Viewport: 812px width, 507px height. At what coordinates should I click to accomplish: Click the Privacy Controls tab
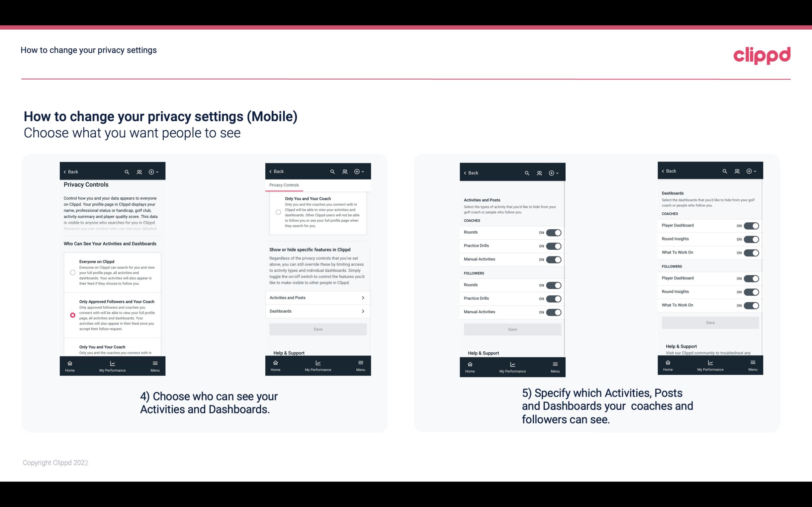coord(284,185)
